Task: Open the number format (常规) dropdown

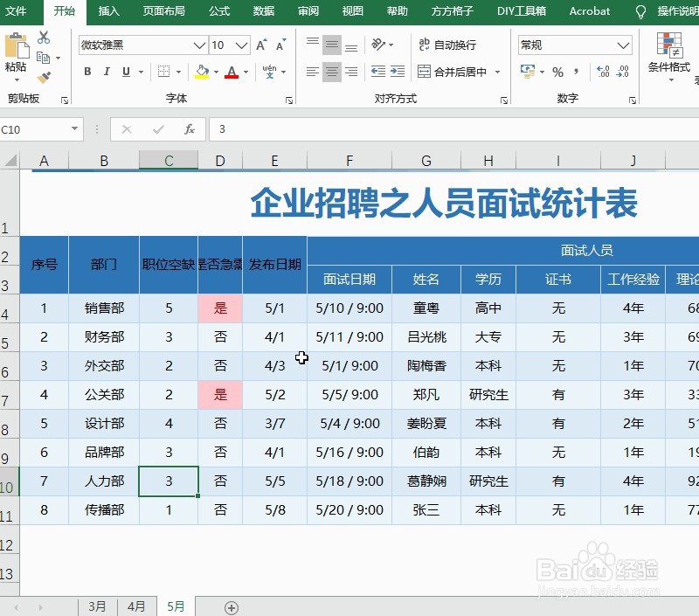Action: [622, 45]
